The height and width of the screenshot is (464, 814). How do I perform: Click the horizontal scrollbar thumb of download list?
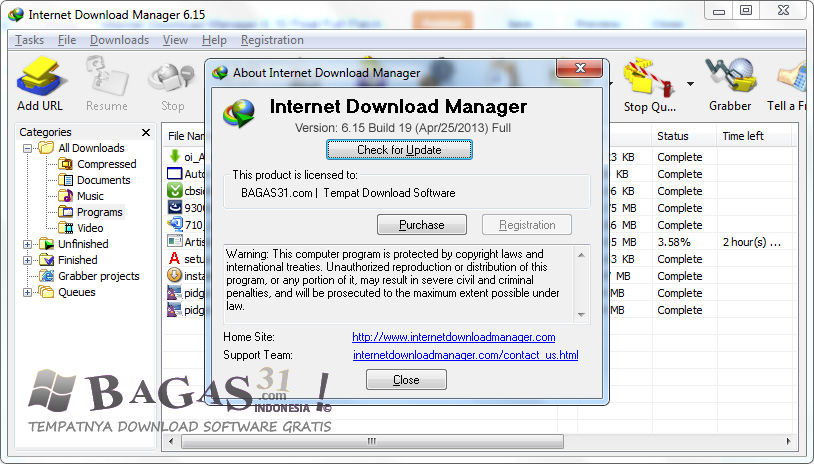click(x=372, y=442)
